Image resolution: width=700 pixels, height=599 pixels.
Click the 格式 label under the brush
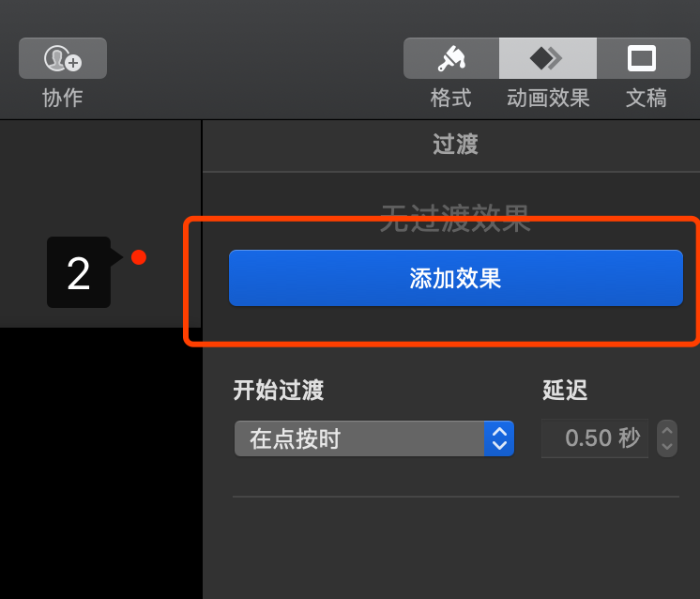[451, 98]
